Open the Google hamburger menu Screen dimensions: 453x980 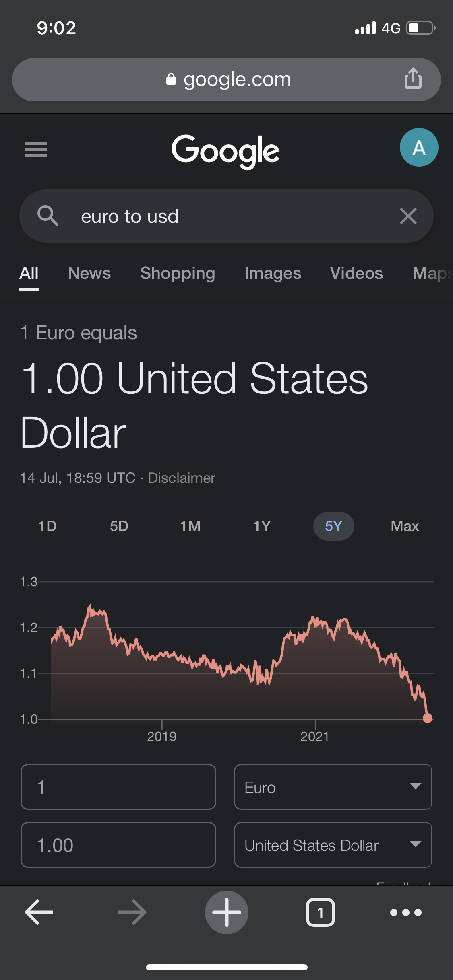(36, 150)
